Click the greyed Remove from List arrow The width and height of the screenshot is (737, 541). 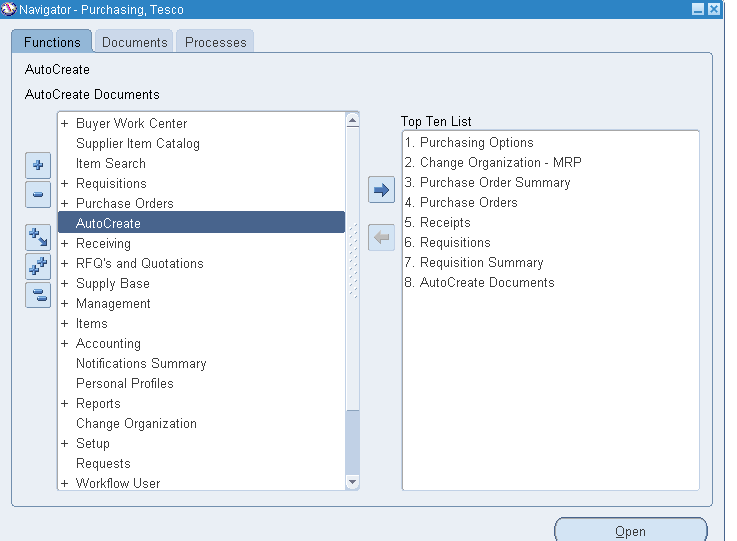[x=381, y=238]
